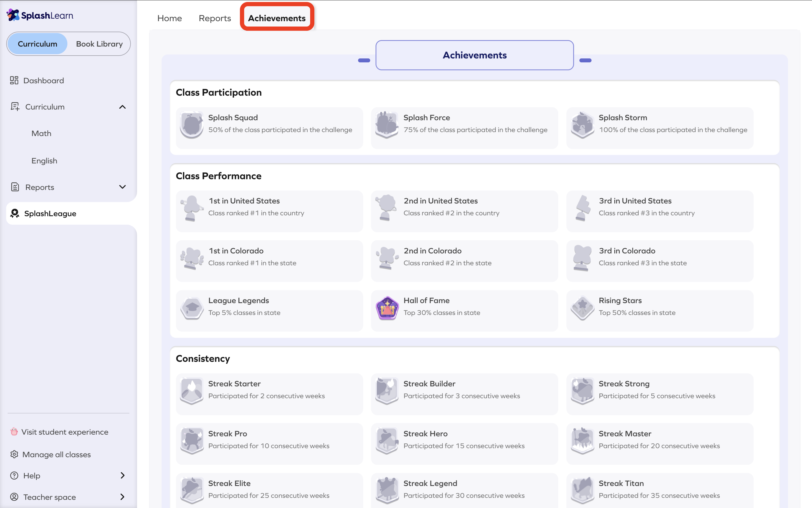Switch toggle to Curriculum mode
Viewport: 812px width, 508px height.
pyautogui.click(x=37, y=44)
